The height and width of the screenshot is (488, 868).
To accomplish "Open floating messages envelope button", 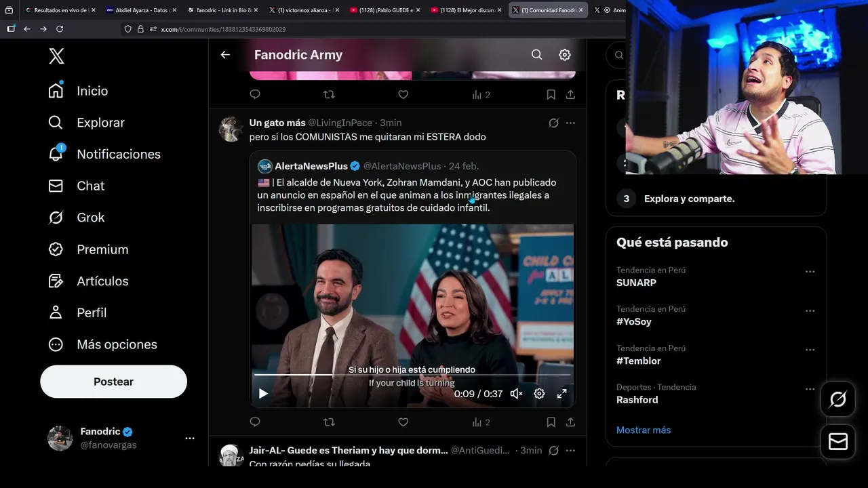I will click(837, 442).
